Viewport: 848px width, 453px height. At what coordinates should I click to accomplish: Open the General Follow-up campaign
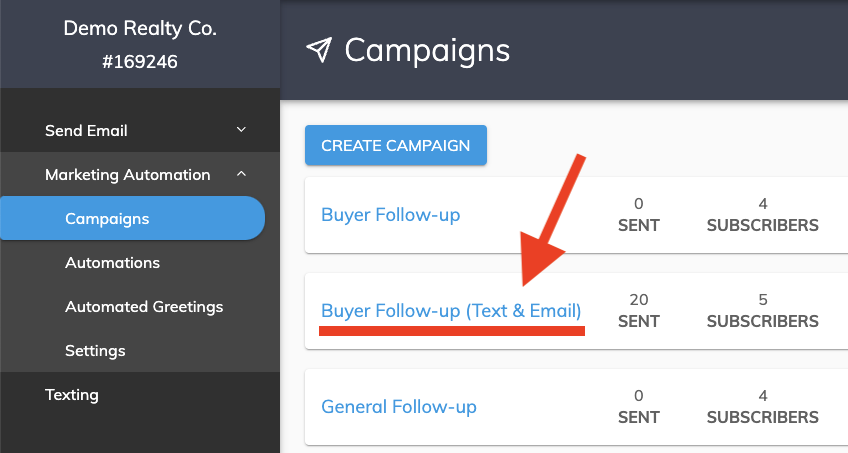click(399, 407)
